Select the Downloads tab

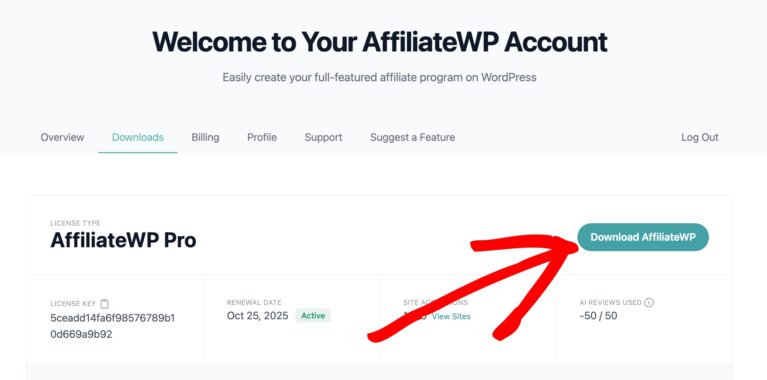click(x=137, y=137)
